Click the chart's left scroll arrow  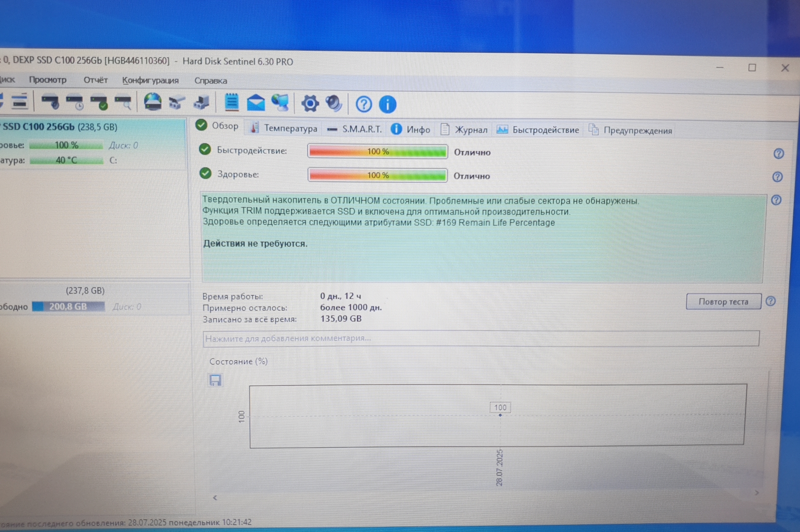pos(215,498)
